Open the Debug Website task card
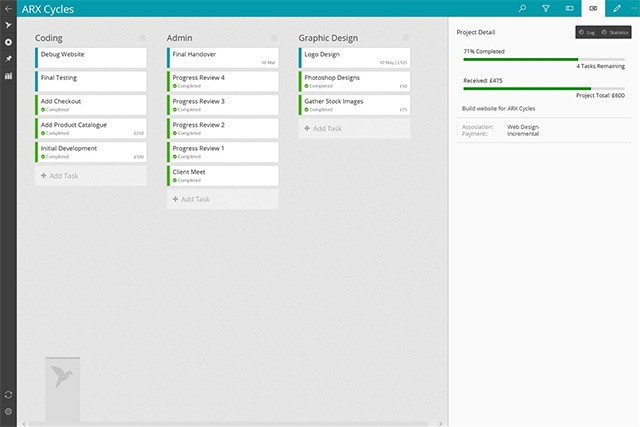 tap(91, 54)
